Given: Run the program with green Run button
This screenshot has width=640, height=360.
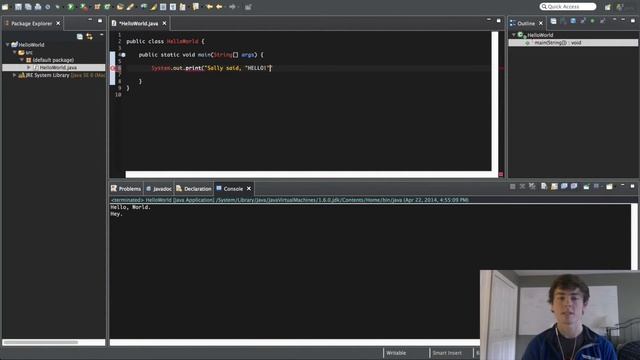Looking at the screenshot, I should tap(71, 7).
